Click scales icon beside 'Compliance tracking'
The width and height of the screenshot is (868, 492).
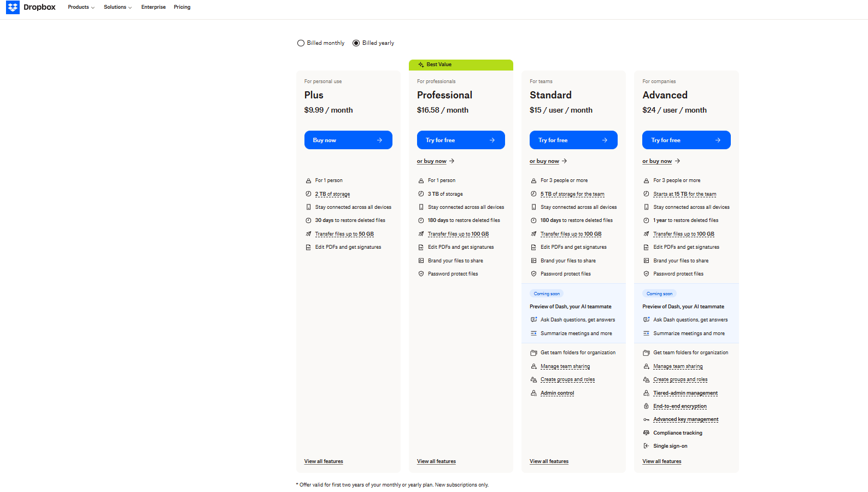click(646, 433)
